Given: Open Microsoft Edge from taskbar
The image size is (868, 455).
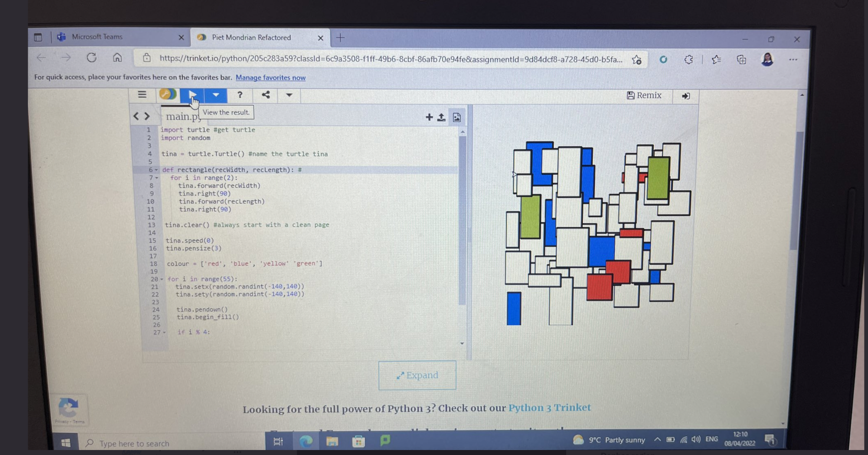Looking at the screenshot, I should [x=305, y=441].
